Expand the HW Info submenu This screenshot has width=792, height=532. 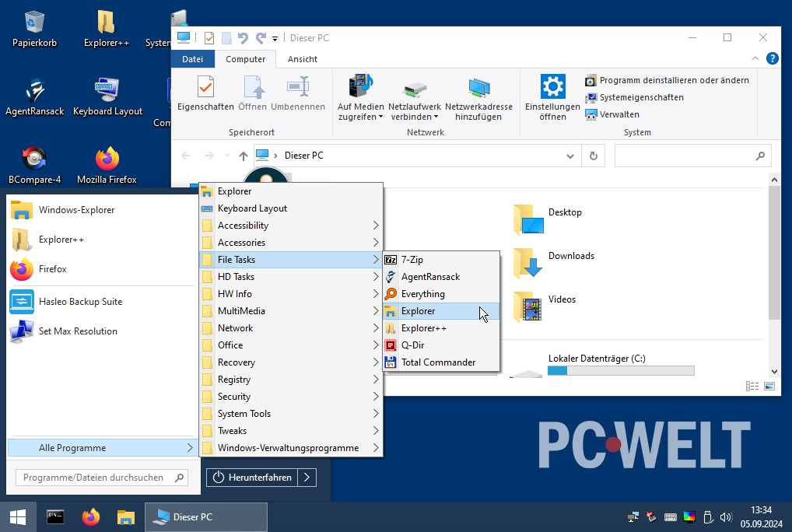coord(291,294)
